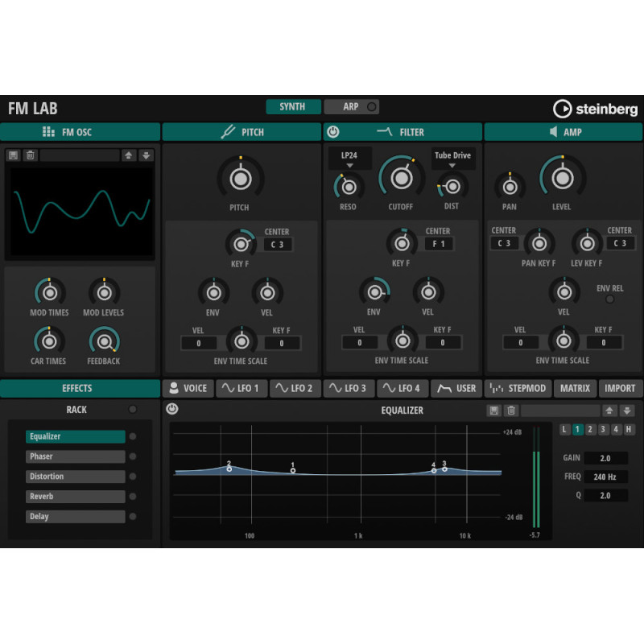Select EQ band 3 button
644x644 pixels.
(x=603, y=430)
